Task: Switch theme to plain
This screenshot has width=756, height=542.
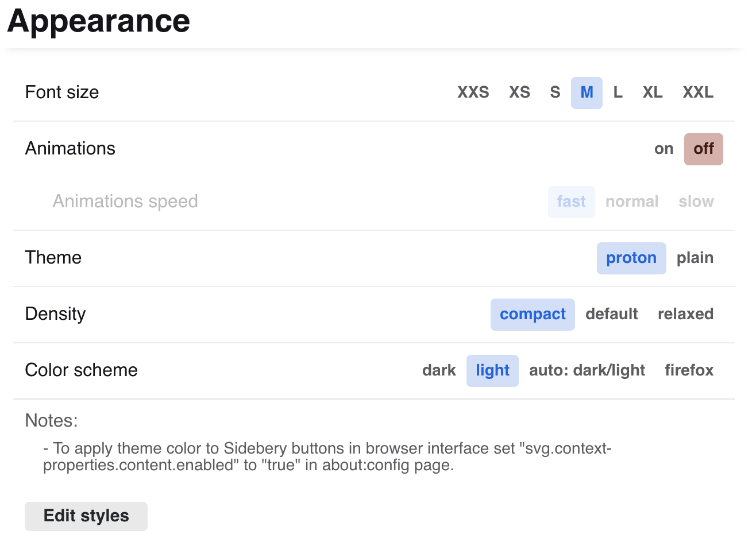Action: [695, 258]
